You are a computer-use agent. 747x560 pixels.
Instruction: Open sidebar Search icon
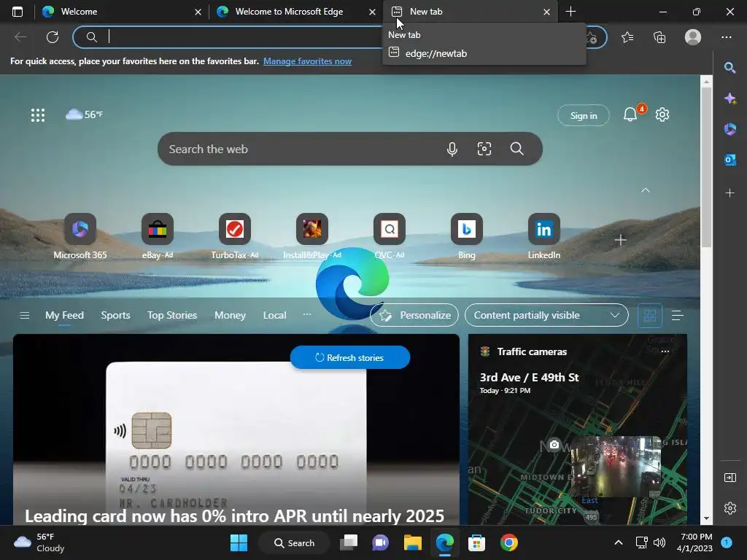click(x=729, y=68)
